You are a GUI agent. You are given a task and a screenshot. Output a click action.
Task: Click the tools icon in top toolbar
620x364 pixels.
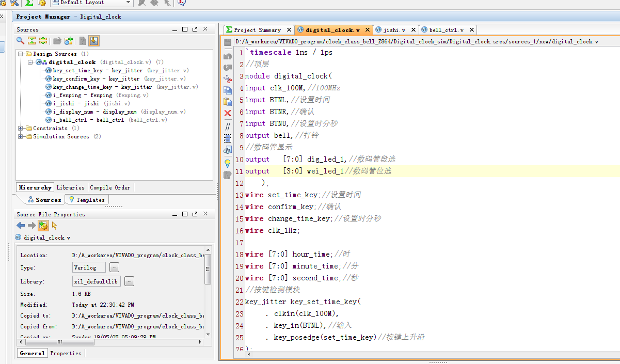[x=14, y=3]
